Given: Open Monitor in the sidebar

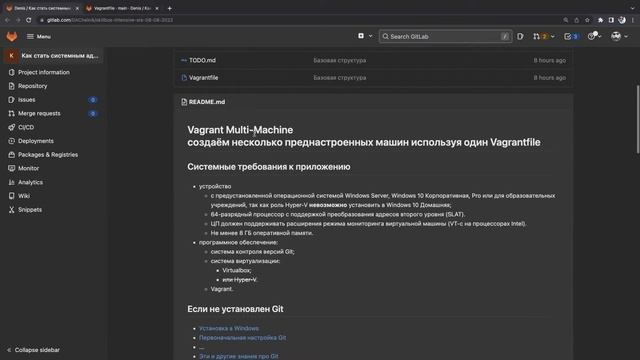Looking at the screenshot, I should pos(29,168).
